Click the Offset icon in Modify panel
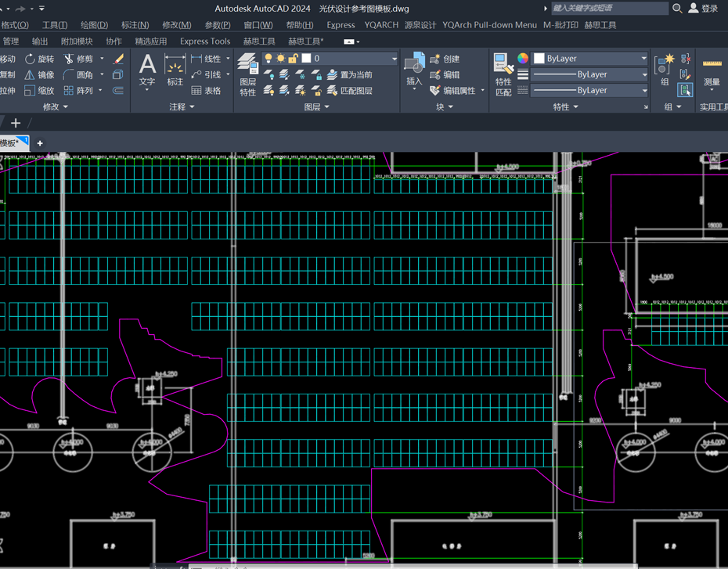 (118, 91)
